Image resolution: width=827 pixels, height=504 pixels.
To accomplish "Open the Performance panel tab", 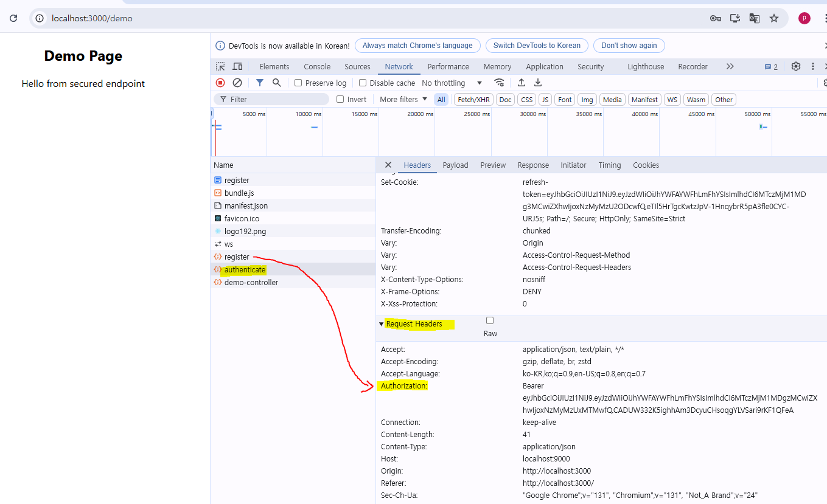I will pyautogui.click(x=448, y=67).
